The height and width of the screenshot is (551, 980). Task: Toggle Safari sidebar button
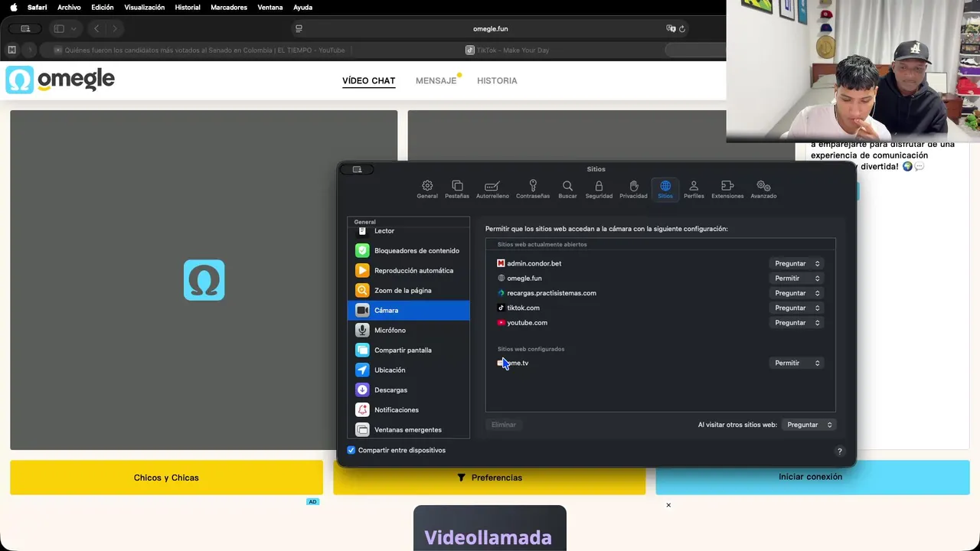tap(59, 28)
